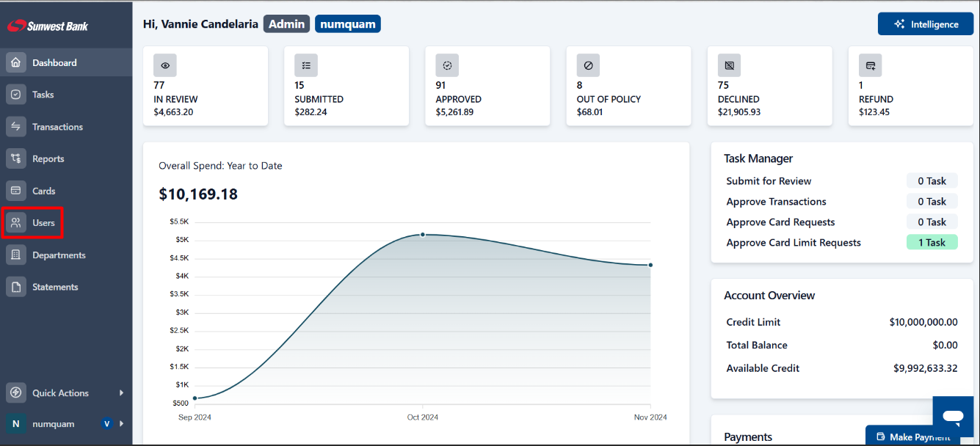Open the Approved $5,261.89 card
Screen dimensions: 980x446
tap(487, 86)
